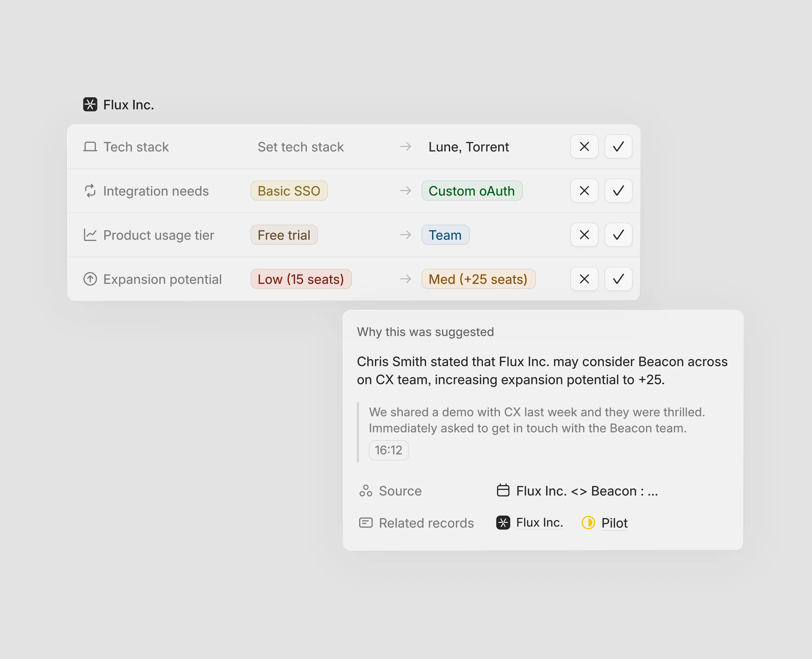Click the Integration needs label
Image resolution: width=812 pixels, height=659 pixels.
(156, 191)
